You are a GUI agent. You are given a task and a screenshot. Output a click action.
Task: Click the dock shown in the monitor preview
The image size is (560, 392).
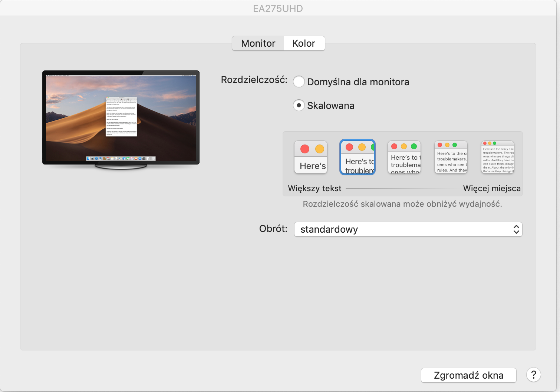tap(121, 159)
